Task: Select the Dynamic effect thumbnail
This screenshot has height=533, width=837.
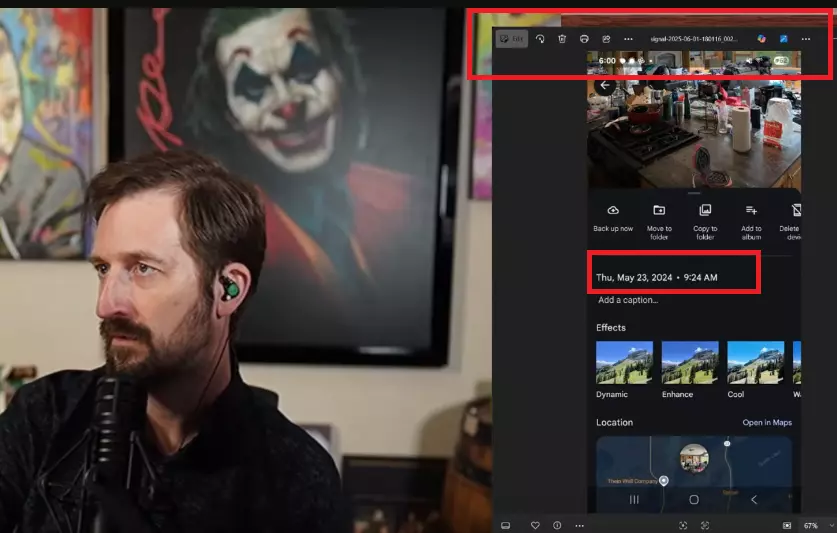Action: coord(624,363)
